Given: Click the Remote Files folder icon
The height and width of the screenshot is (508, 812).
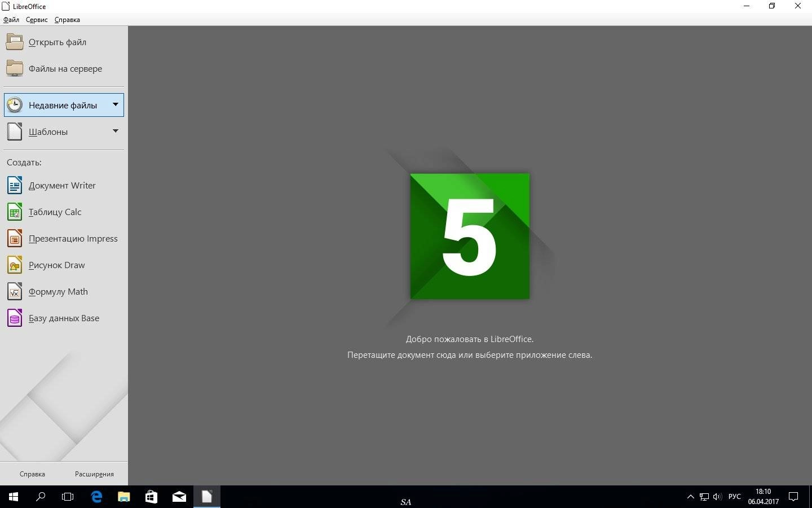Looking at the screenshot, I should (x=15, y=68).
